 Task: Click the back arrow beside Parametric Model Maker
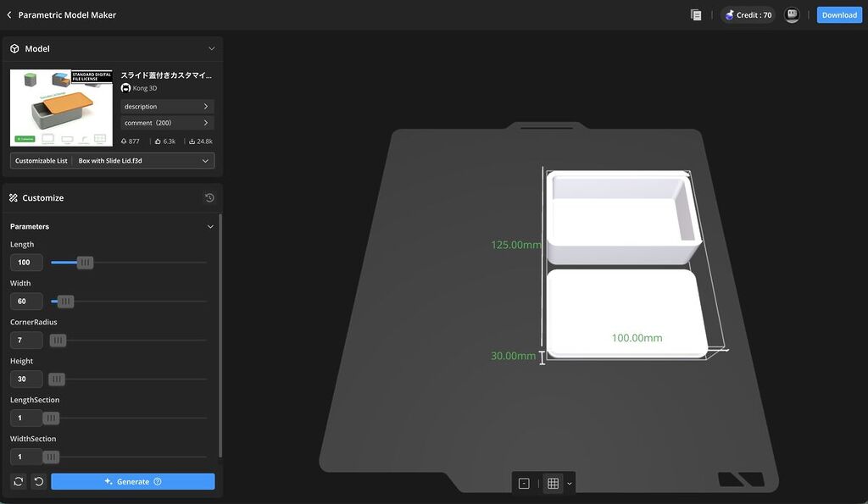click(9, 15)
